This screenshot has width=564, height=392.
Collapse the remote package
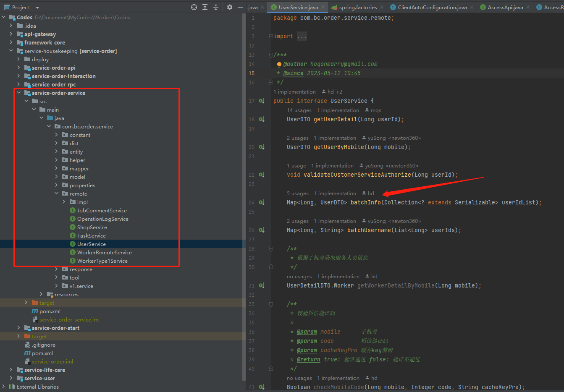[x=57, y=193]
